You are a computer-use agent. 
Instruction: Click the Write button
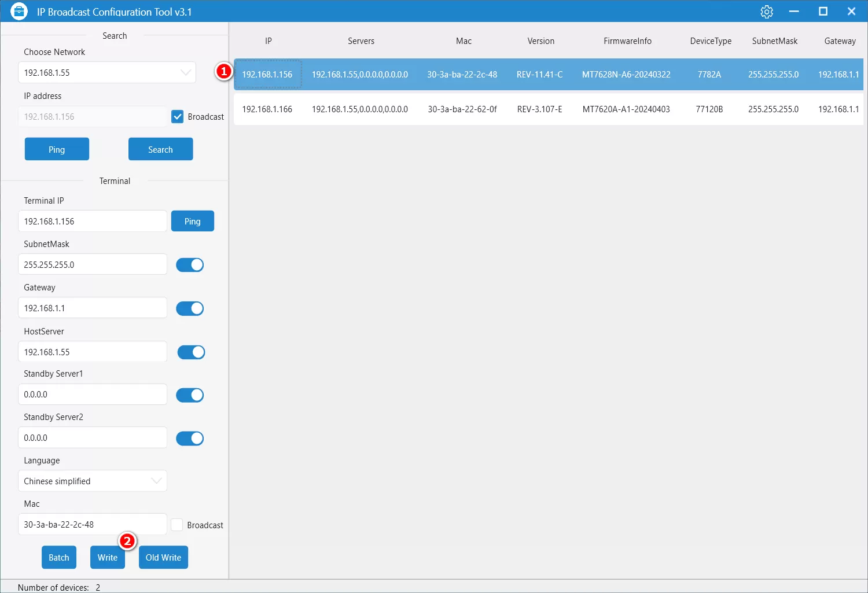pyautogui.click(x=108, y=557)
